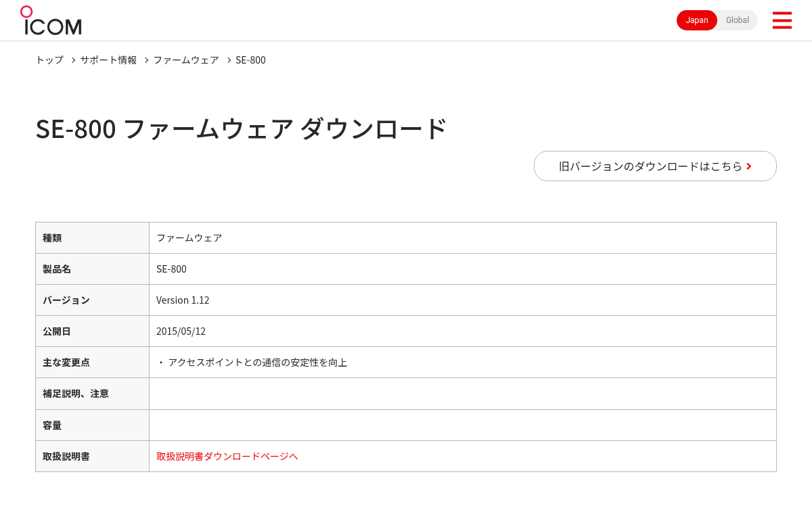
Task: Open サポート情報 breadcrumb link
Action: click(108, 60)
